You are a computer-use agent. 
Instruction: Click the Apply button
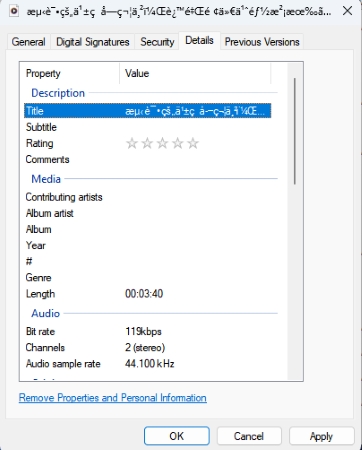coord(321,436)
